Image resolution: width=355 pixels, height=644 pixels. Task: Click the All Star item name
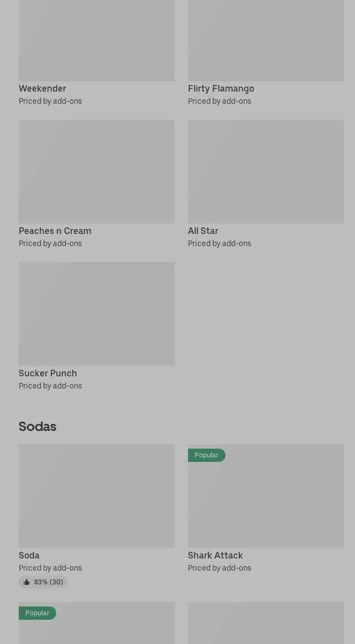pyautogui.click(x=203, y=231)
